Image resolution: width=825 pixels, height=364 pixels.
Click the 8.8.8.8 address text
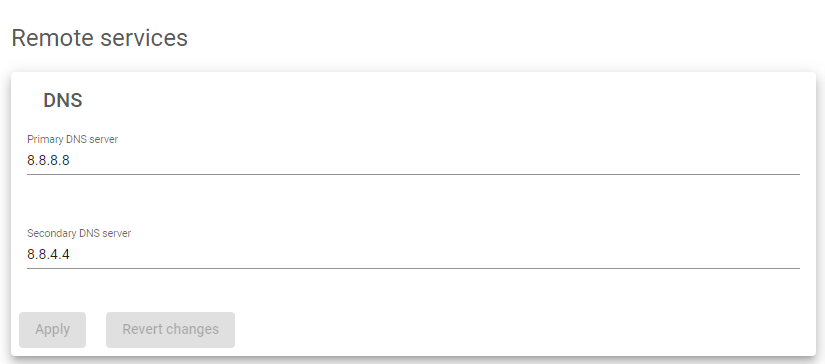(48, 160)
